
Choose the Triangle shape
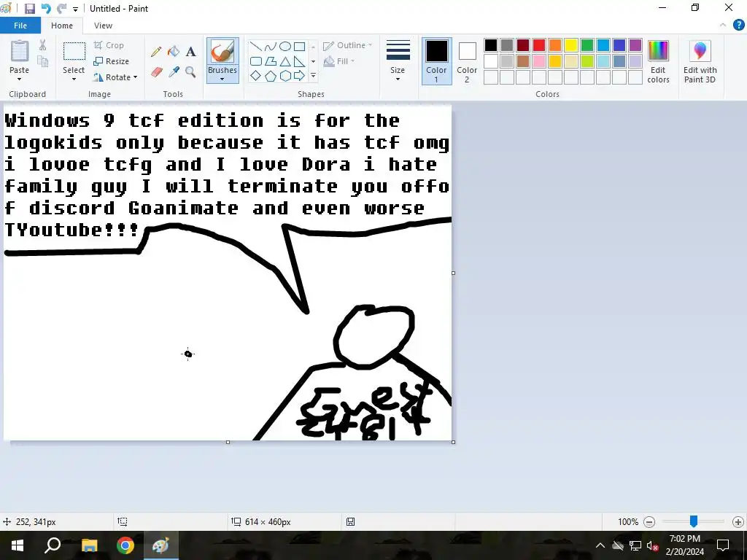tap(285, 61)
